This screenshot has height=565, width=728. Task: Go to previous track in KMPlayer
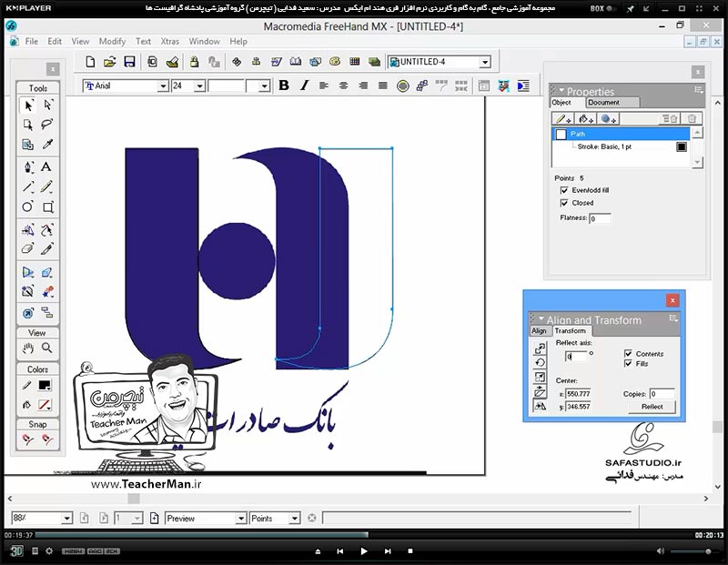(x=339, y=551)
